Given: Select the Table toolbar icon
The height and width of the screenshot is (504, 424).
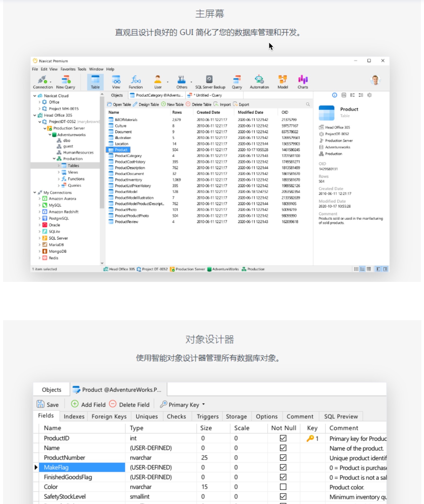Looking at the screenshot, I should [x=95, y=82].
